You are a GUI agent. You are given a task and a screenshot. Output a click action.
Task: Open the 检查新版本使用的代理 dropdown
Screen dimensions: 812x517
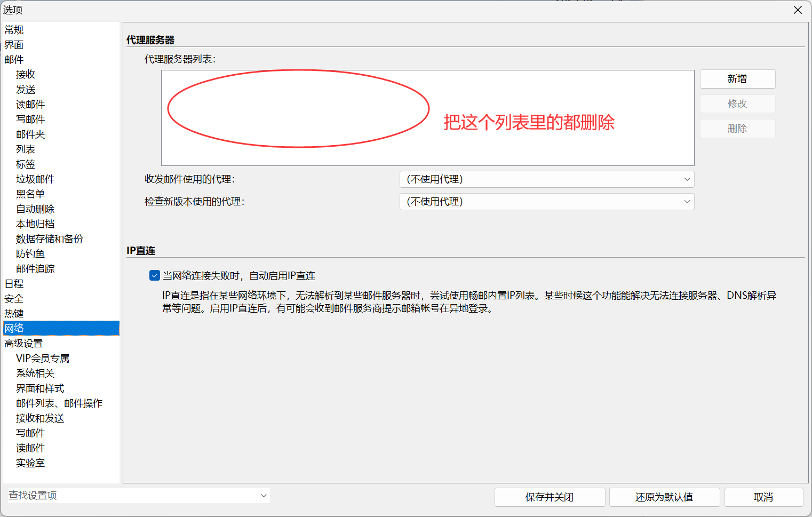pyautogui.click(x=547, y=202)
